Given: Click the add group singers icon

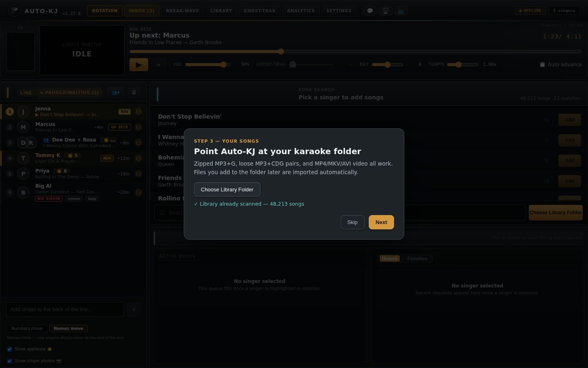Looking at the screenshot, I should click(116, 93).
